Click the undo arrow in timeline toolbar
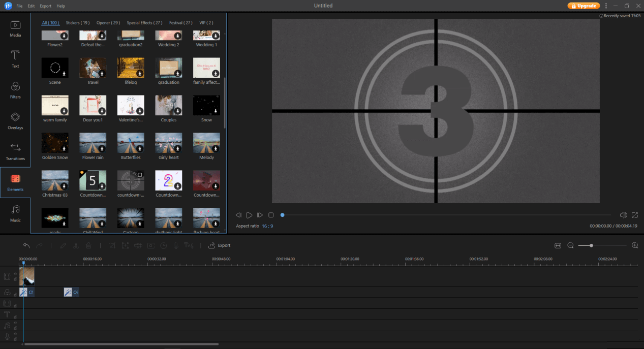Image resolution: width=644 pixels, height=349 pixels. coord(26,245)
